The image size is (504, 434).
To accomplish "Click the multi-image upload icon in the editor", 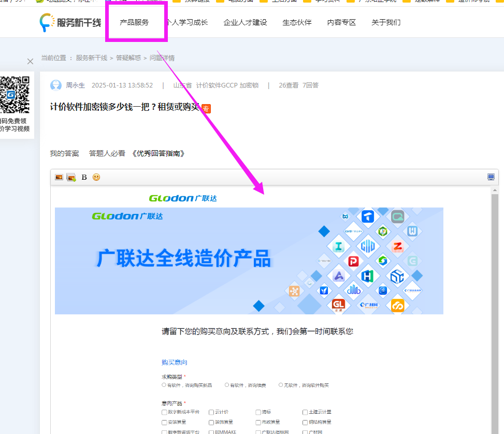I will (71, 177).
